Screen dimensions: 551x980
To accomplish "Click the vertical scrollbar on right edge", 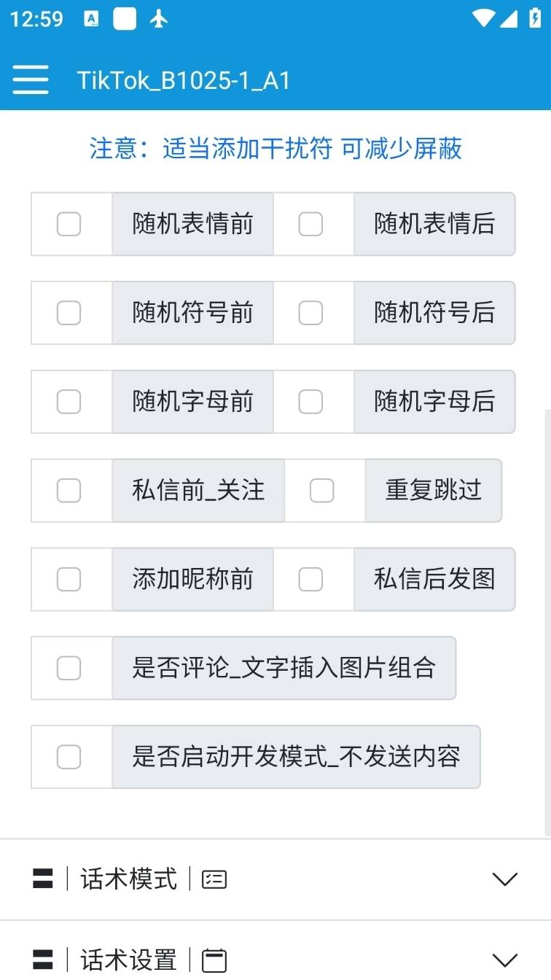I will point(547,620).
